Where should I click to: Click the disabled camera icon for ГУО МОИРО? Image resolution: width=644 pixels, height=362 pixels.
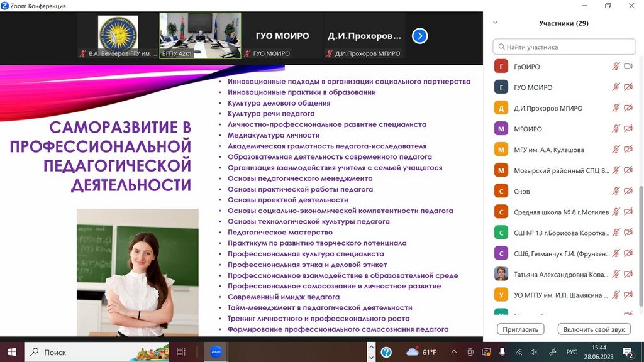pyautogui.click(x=628, y=87)
